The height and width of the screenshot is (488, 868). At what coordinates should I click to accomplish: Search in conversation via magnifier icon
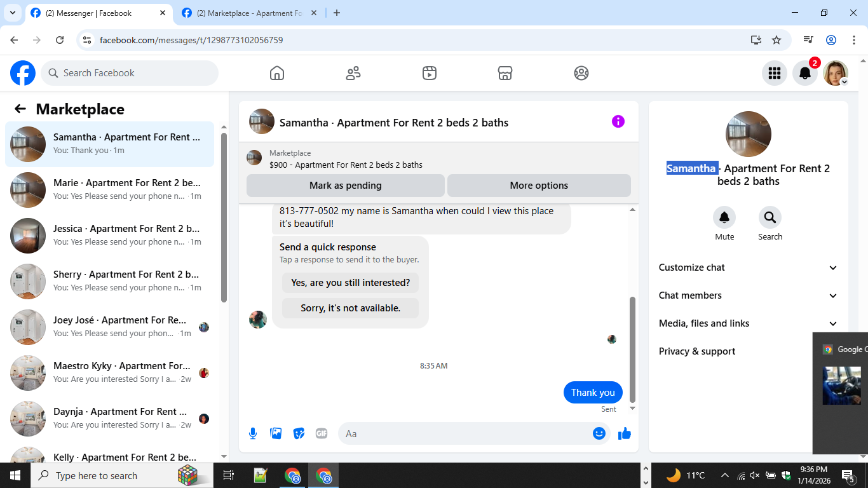770,217
